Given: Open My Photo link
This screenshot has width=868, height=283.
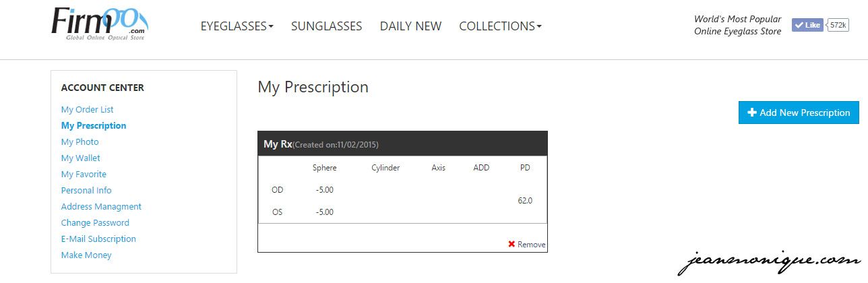Looking at the screenshot, I should click(80, 141).
